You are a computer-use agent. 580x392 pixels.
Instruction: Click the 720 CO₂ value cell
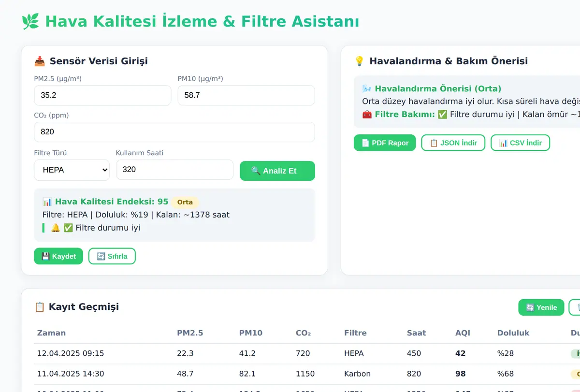tap(303, 353)
